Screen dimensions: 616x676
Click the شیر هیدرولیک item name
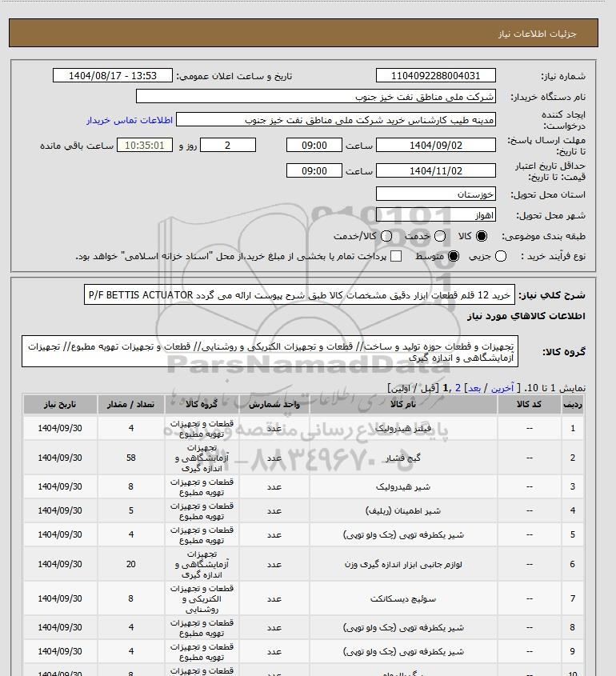[403, 486]
